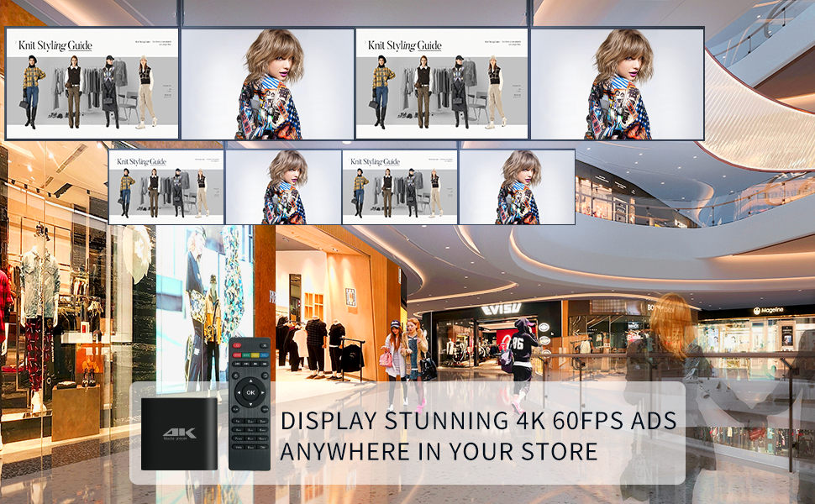Viewport: 815px width, 504px height.
Task: Select the leftmost small Knit Styling Guide screen
Action: (x=166, y=186)
